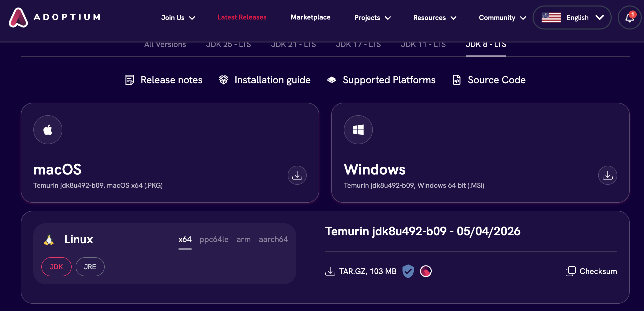Click the blue verified shield icon

[408, 271]
